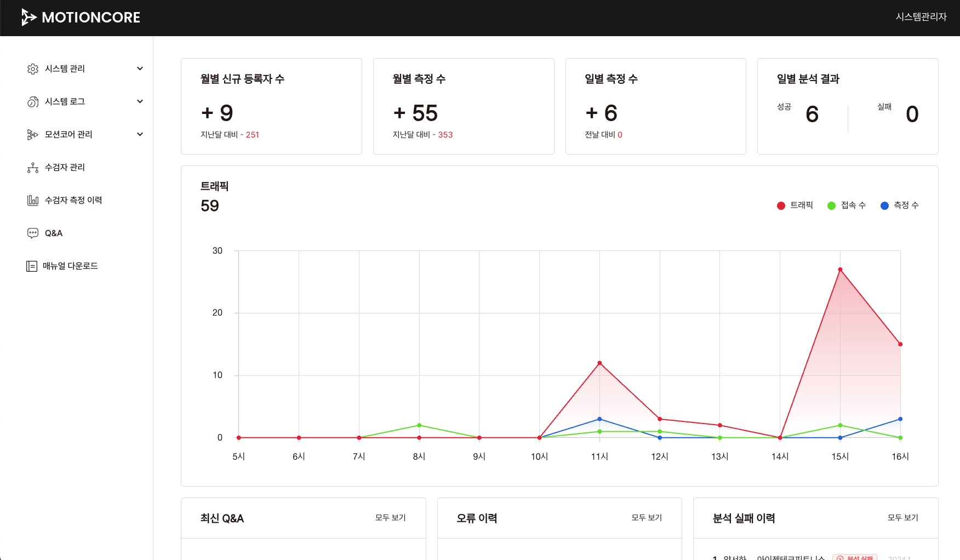Click the 시스템 로그 icon

coord(33,101)
